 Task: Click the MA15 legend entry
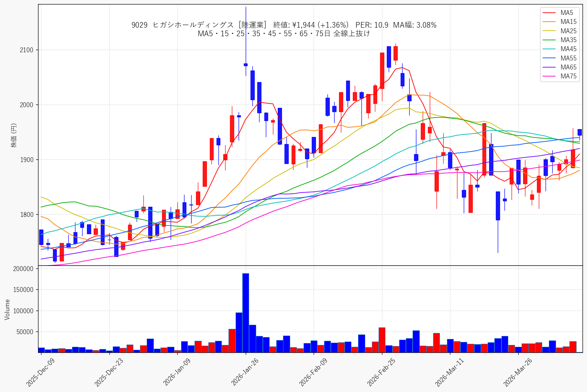559,22
